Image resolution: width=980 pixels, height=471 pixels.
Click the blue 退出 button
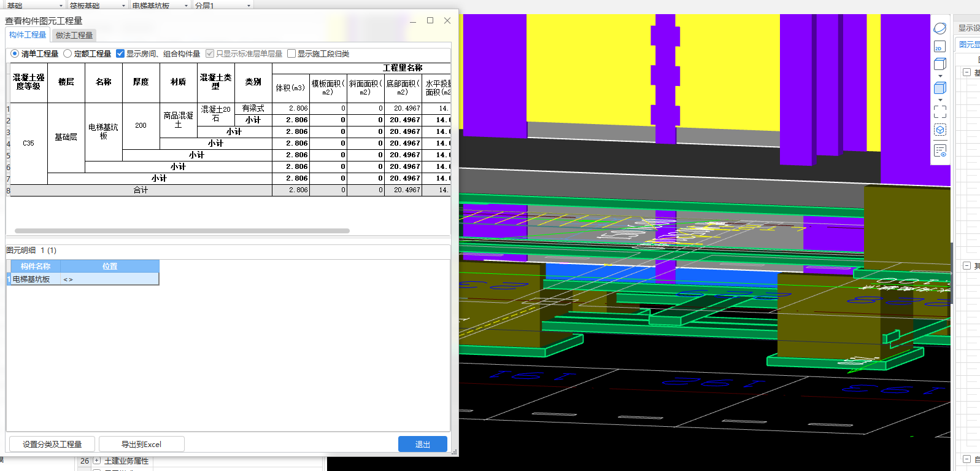[x=423, y=444]
